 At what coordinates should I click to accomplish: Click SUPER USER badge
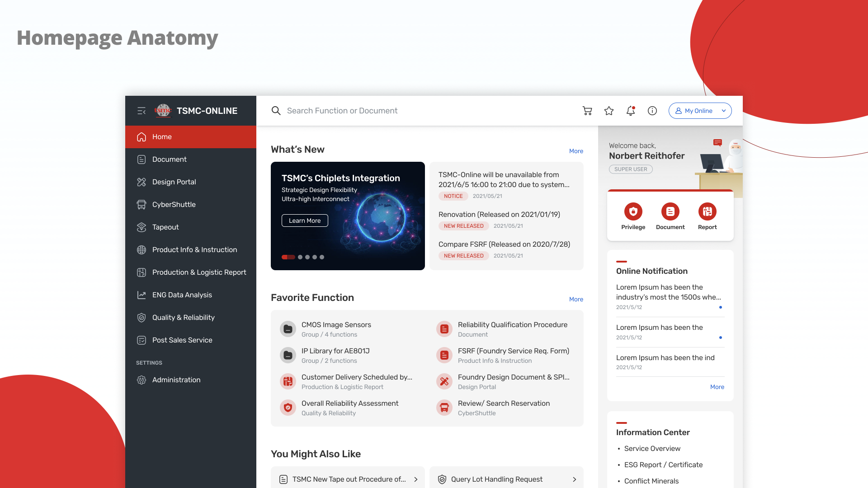[631, 169]
